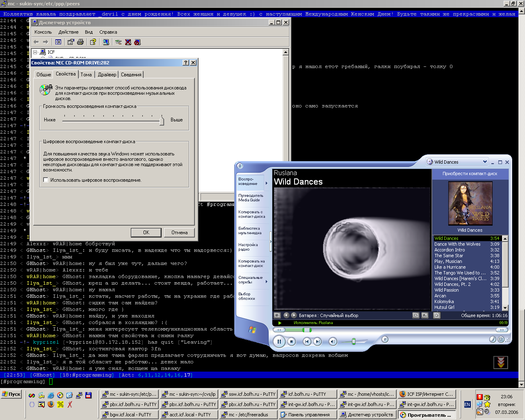The width and height of the screenshot is (525, 420).
Task: Open the Wild Dances playlist dropdown
Action: pyautogui.click(x=485, y=162)
